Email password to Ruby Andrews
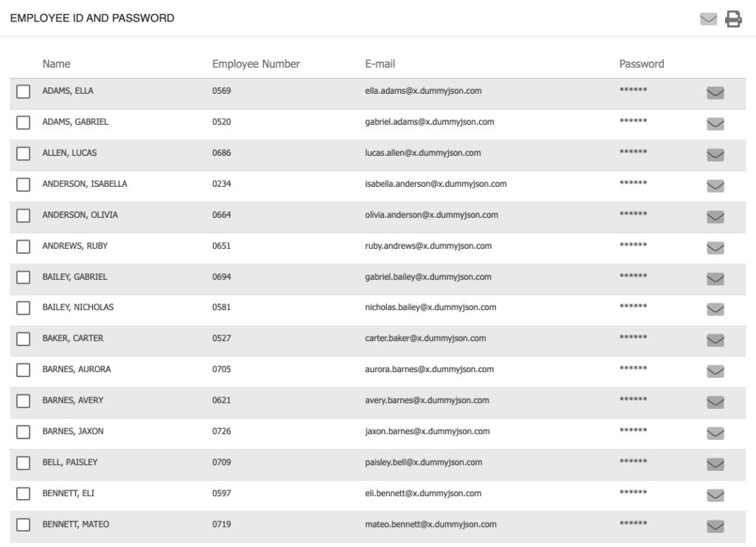This screenshot has width=756, height=547. 715,248
